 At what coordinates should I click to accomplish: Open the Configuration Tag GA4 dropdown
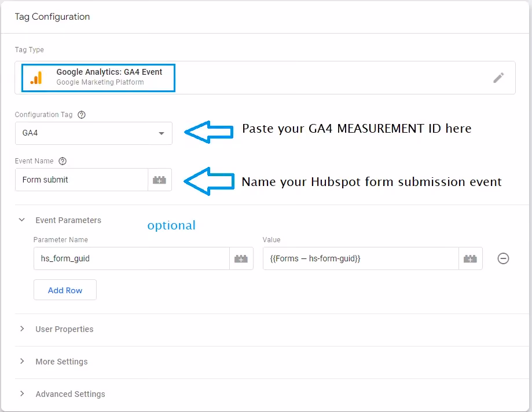coord(94,133)
